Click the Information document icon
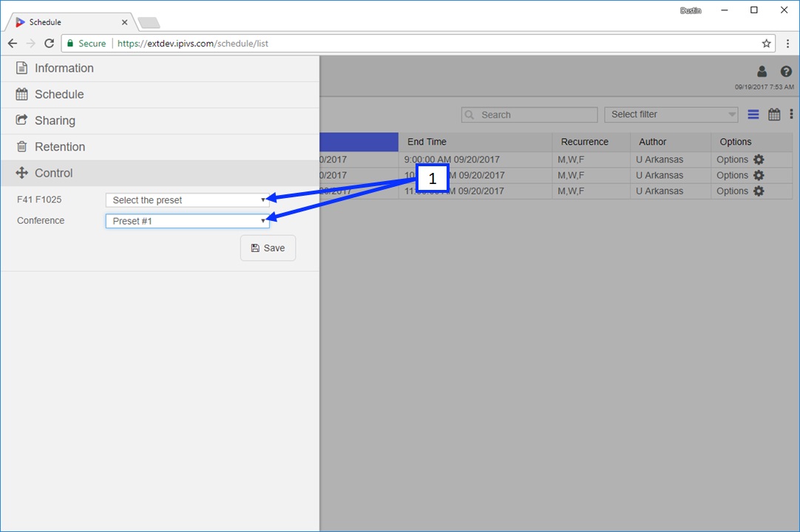Screen dimensions: 800x532 [21, 68]
